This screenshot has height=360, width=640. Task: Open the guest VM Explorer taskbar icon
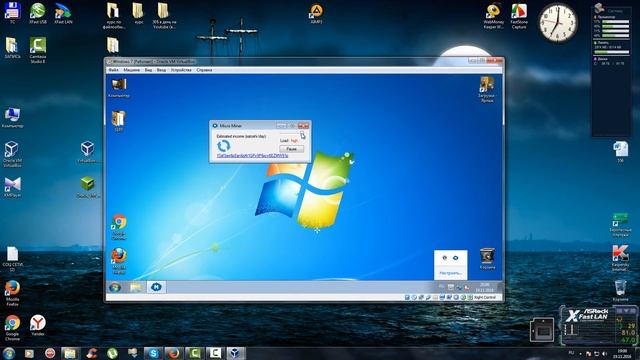136,287
